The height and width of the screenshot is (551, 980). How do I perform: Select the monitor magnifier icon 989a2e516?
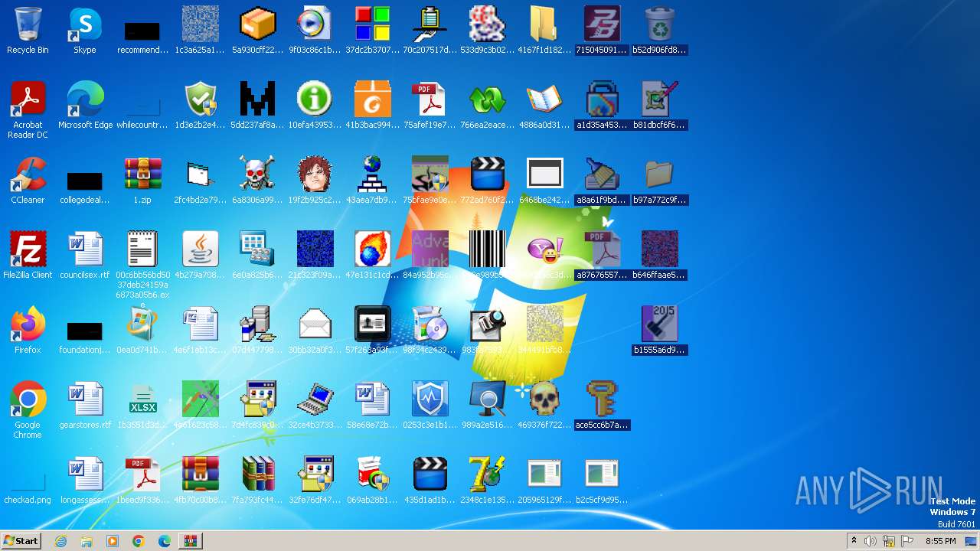pyautogui.click(x=487, y=406)
